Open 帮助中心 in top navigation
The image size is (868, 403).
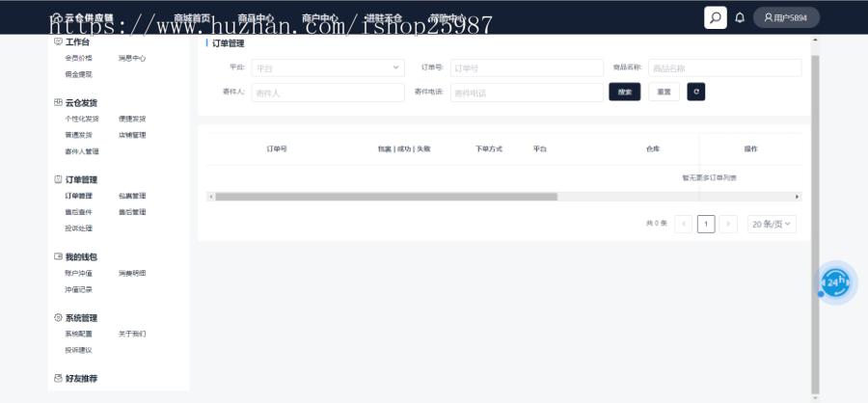click(x=448, y=17)
